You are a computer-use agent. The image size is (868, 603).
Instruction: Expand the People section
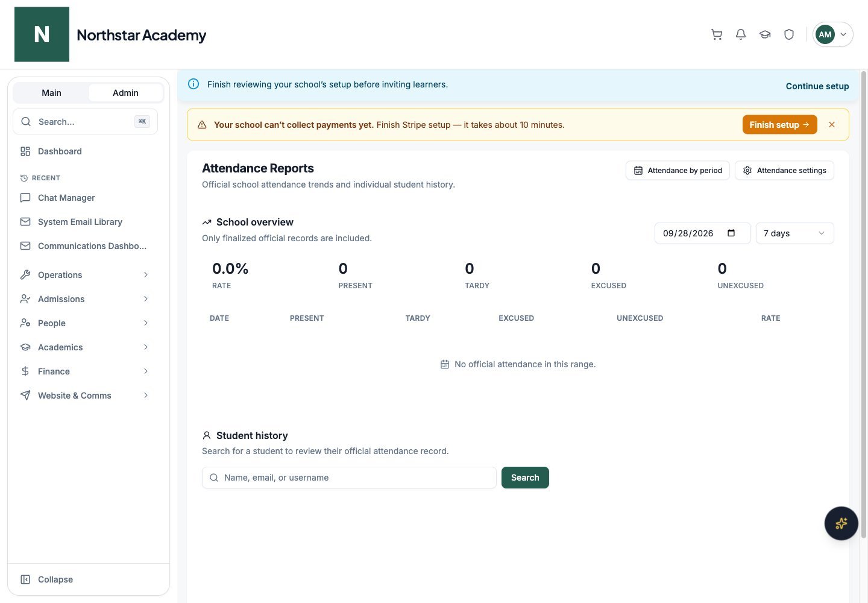(x=85, y=323)
